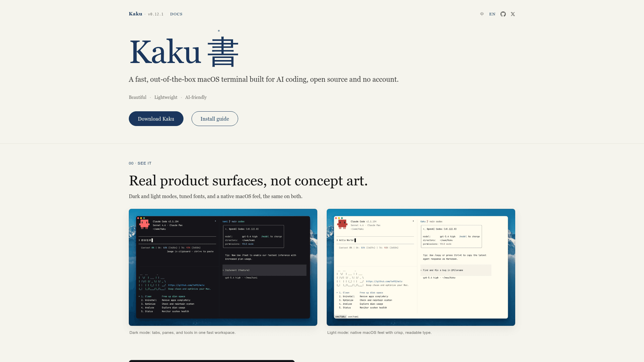Click the '00 · SEE IT' section label
Image resolution: width=644 pixels, height=362 pixels.
coord(140,163)
